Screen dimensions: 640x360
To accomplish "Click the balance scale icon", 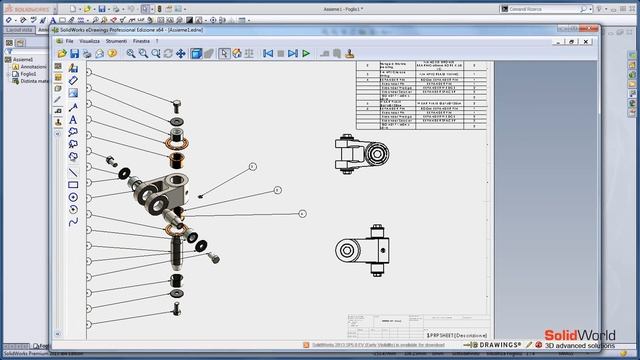I will [249, 53].
